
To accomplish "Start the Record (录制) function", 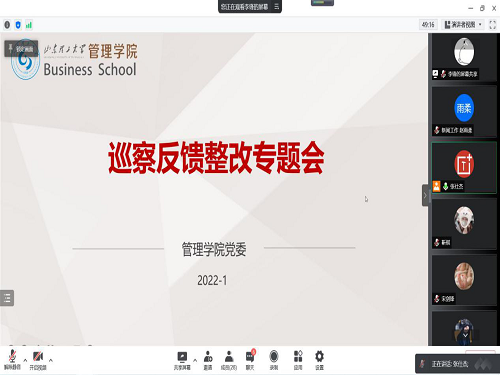I will [x=274, y=360].
